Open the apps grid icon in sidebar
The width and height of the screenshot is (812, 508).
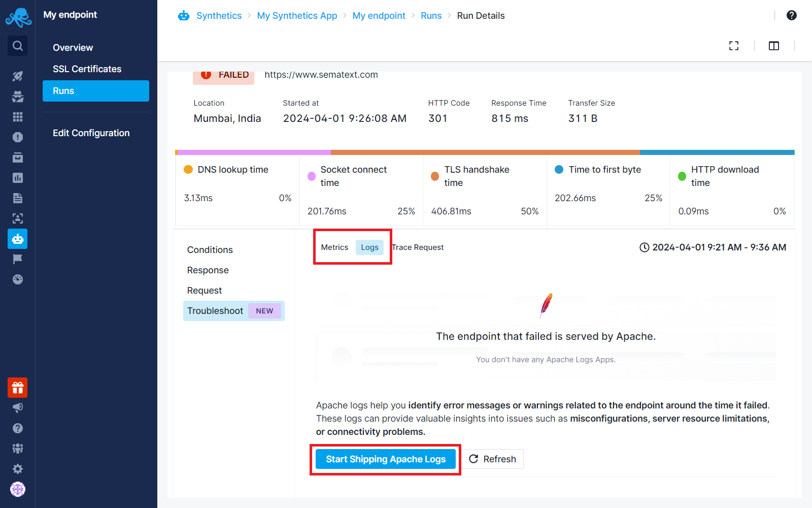(18, 117)
